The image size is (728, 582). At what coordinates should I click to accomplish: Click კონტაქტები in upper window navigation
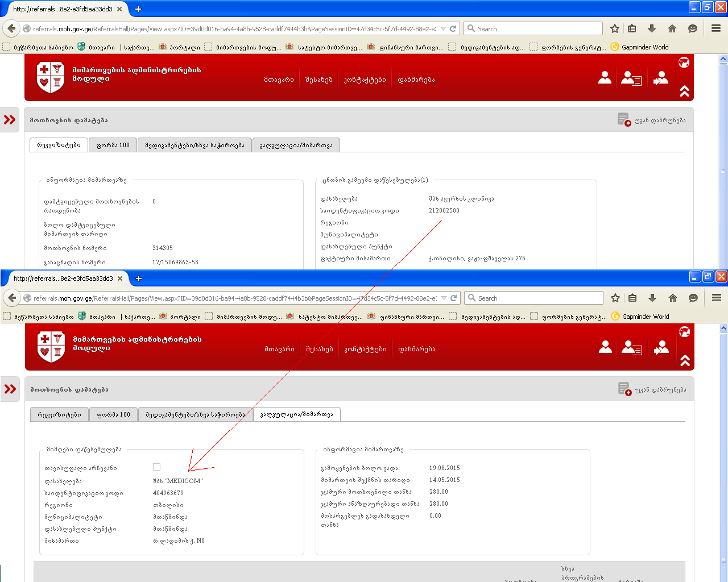point(365,80)
